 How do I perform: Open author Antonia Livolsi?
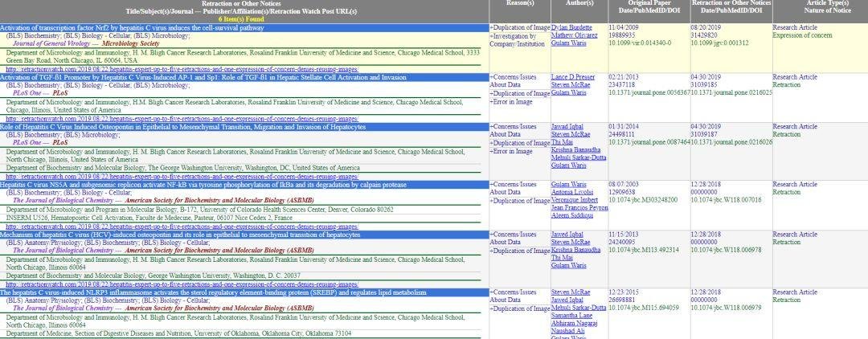pyautogui.click(x=571, y=192)
